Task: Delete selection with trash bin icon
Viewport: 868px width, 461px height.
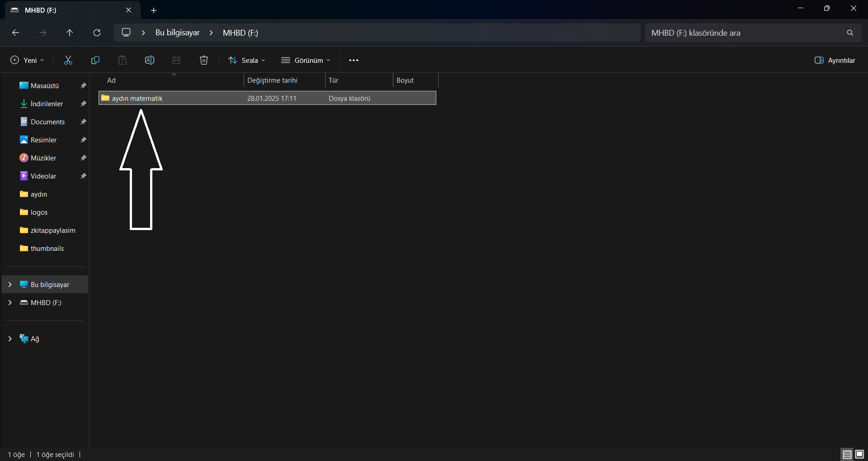Action: (204, 60)
